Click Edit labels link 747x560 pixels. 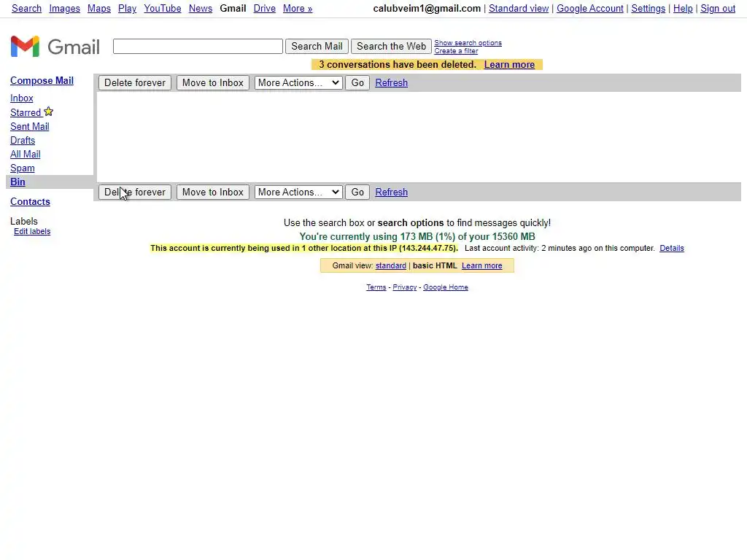coord(32,231)
